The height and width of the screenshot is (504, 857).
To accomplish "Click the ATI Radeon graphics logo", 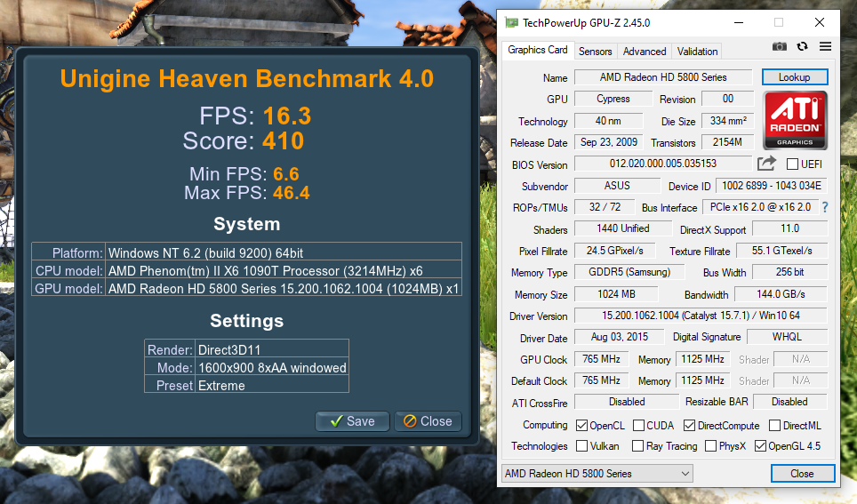I will [795, 121].
